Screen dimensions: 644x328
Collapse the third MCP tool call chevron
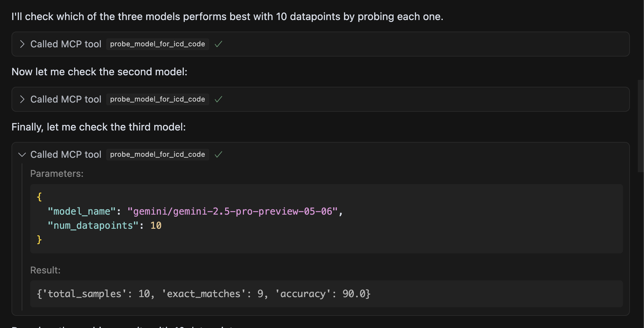pos(22,154)
